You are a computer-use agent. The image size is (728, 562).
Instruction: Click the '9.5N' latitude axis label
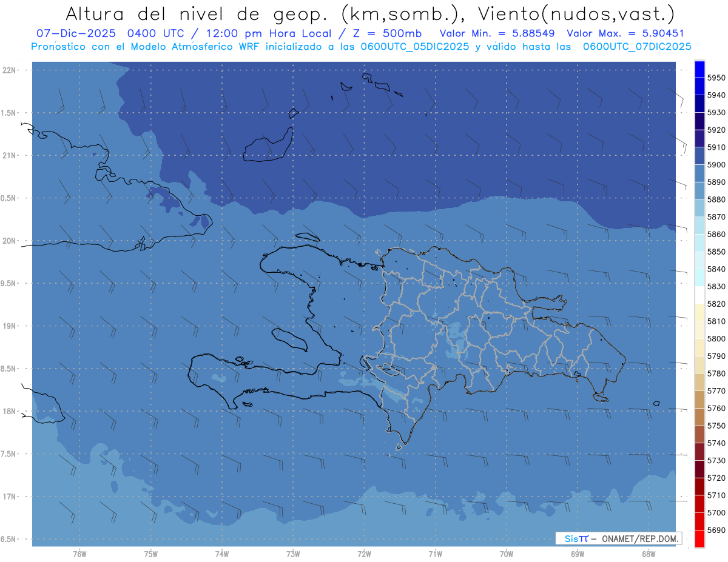(8, 283)
